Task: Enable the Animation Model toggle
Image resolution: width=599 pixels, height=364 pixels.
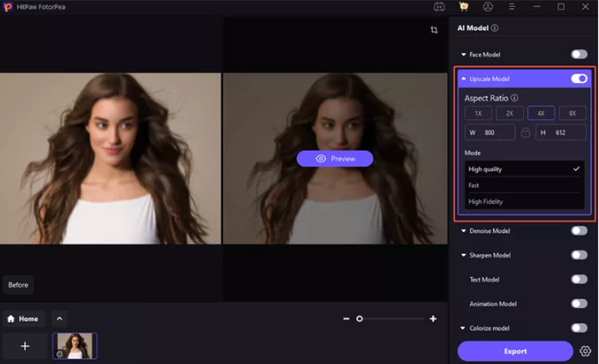Action: coord(579,303)
